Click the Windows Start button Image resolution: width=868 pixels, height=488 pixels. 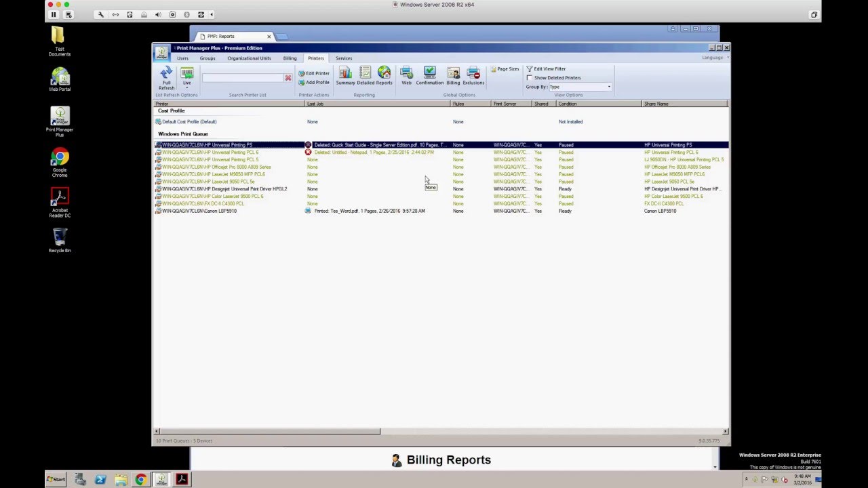pos(56,479)
